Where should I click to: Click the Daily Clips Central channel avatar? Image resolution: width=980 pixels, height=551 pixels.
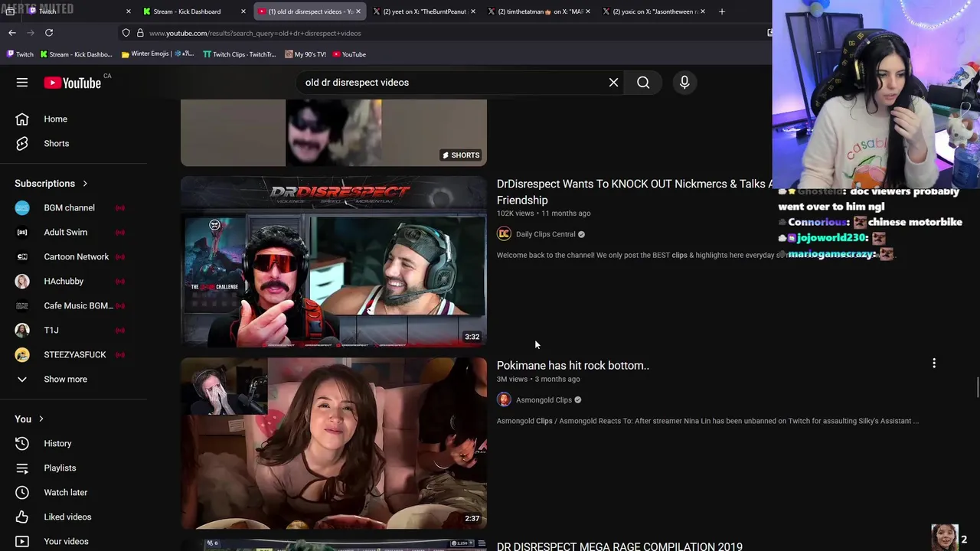tap(504, 234)
